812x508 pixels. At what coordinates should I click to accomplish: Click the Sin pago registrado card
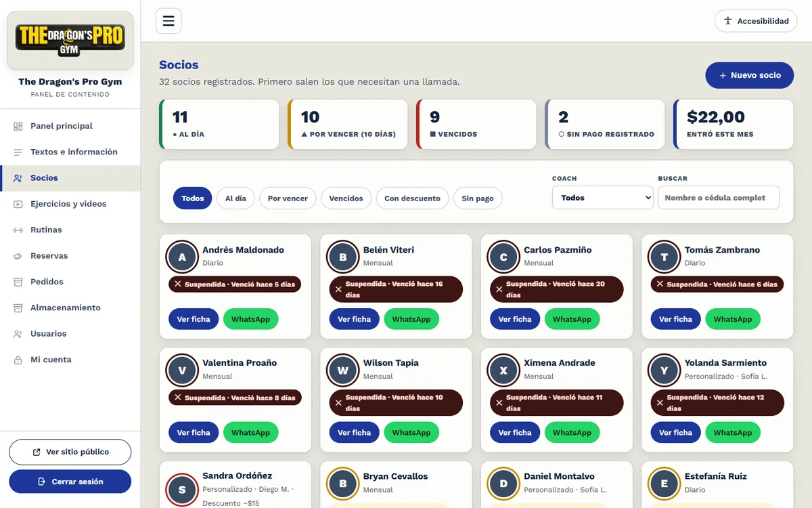pos(605,125)
